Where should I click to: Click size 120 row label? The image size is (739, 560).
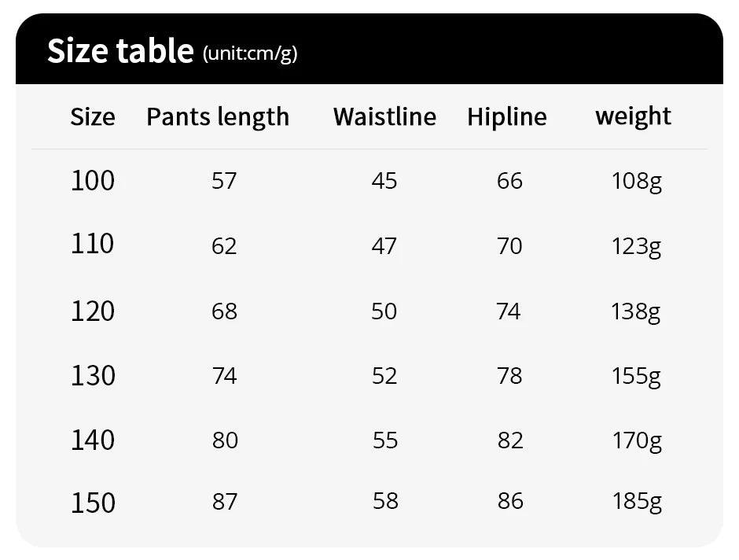[x=93, y=311]
